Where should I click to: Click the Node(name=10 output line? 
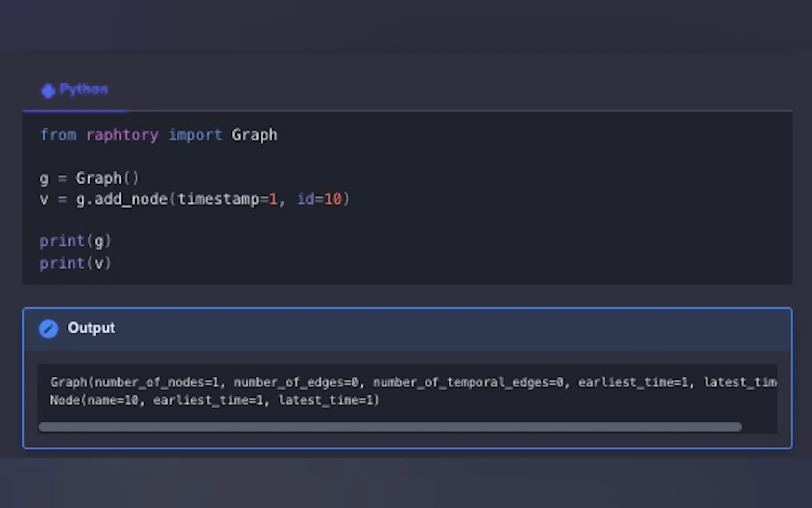point(94,401)
